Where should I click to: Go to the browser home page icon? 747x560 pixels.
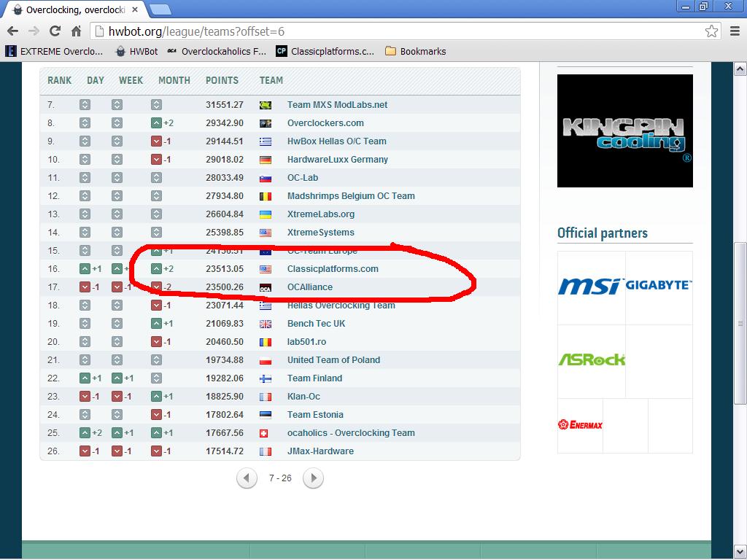(76, 31)
